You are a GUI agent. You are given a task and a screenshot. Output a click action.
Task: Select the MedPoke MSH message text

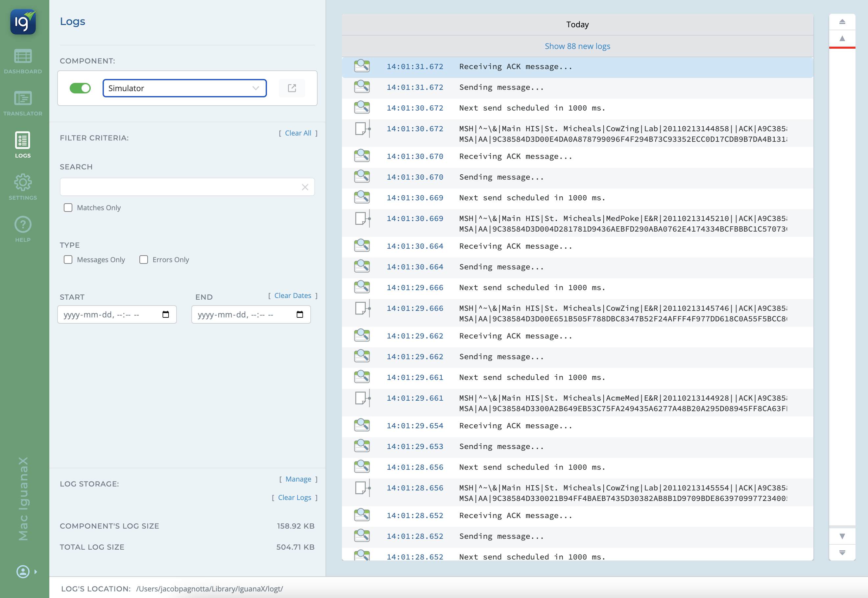pos(623,224)
